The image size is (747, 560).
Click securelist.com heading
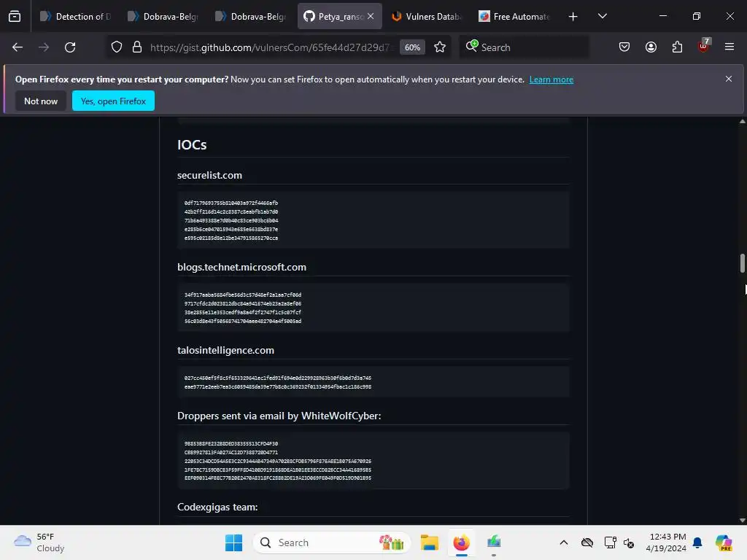pos(209,175)
